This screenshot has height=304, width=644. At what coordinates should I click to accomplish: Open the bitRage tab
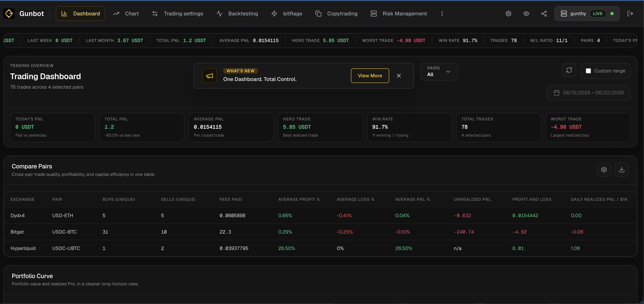coord(287,14)
